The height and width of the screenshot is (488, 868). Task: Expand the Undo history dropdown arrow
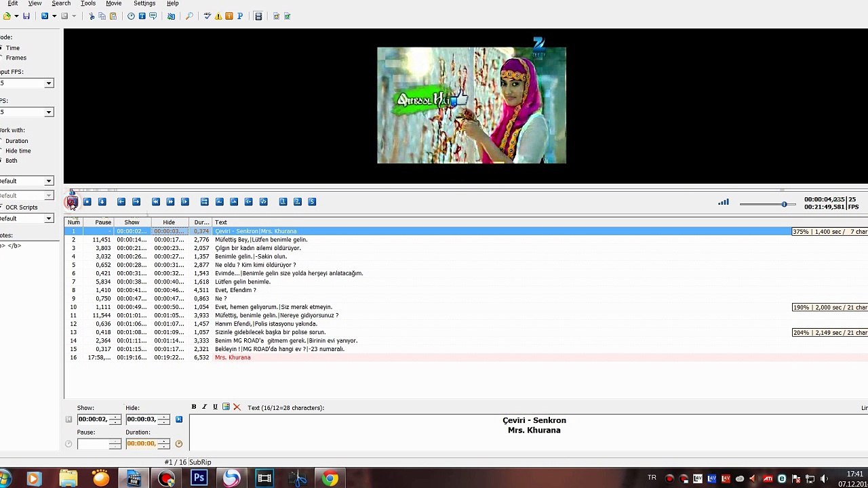(x=54, y=16)
